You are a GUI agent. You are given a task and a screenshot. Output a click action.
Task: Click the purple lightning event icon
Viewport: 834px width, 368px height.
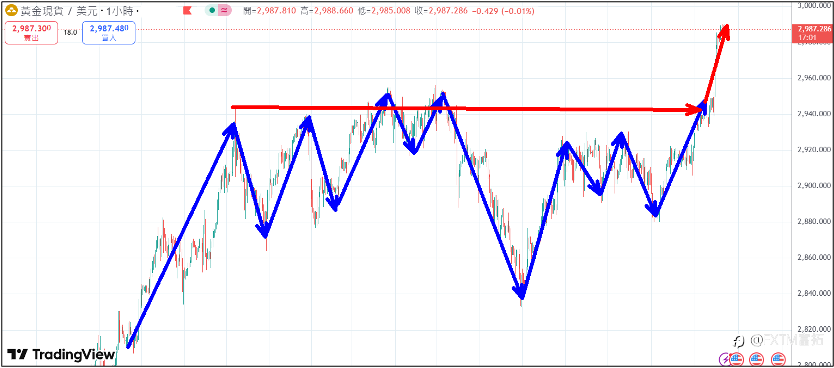724,358
